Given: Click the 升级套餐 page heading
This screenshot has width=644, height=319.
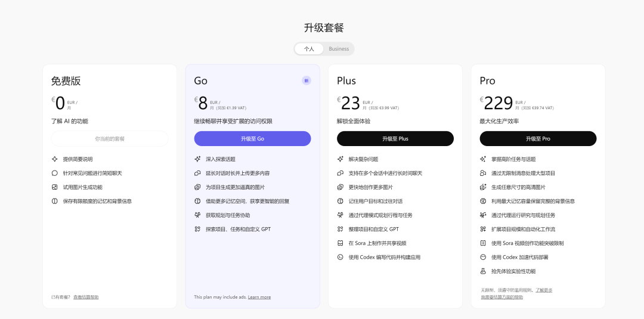Looking at the screenshot, I should [x=324, y=28].
